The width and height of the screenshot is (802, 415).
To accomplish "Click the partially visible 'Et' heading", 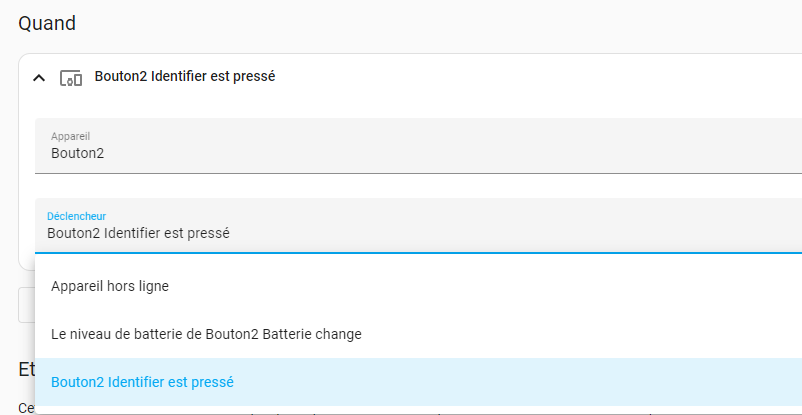I will click(x=26, y=368).
